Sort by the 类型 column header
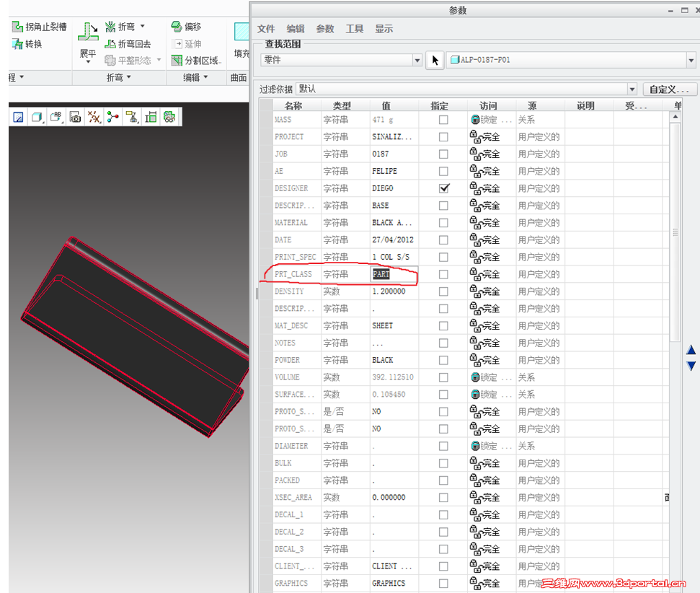Screen dimensions: 700x593 342,106
